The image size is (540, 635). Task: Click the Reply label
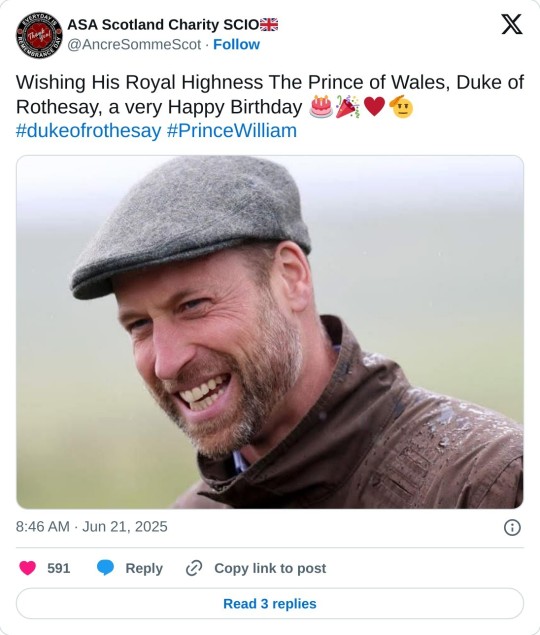tap(144, 568)
